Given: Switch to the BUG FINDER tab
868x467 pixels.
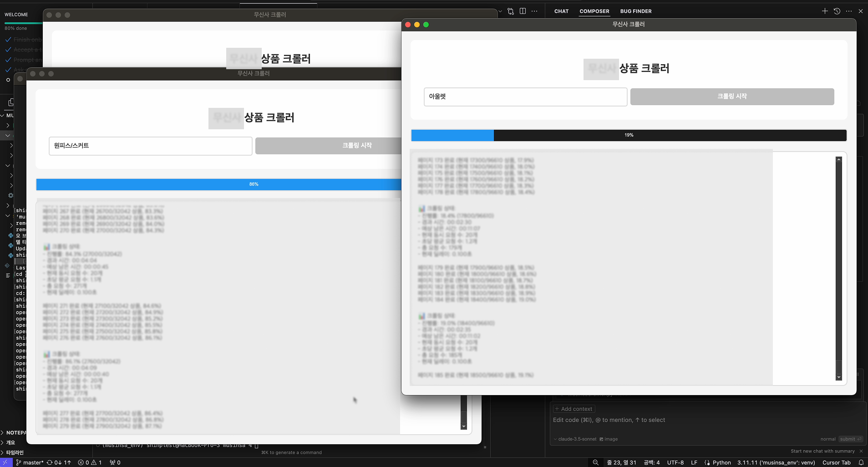Looking at the screenshot, I should 635,11.
